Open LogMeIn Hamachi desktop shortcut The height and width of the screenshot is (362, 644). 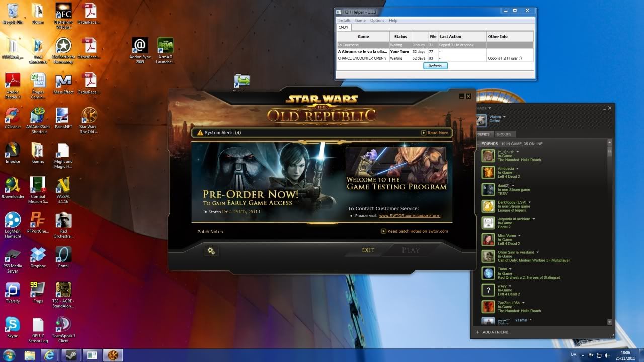13,225
